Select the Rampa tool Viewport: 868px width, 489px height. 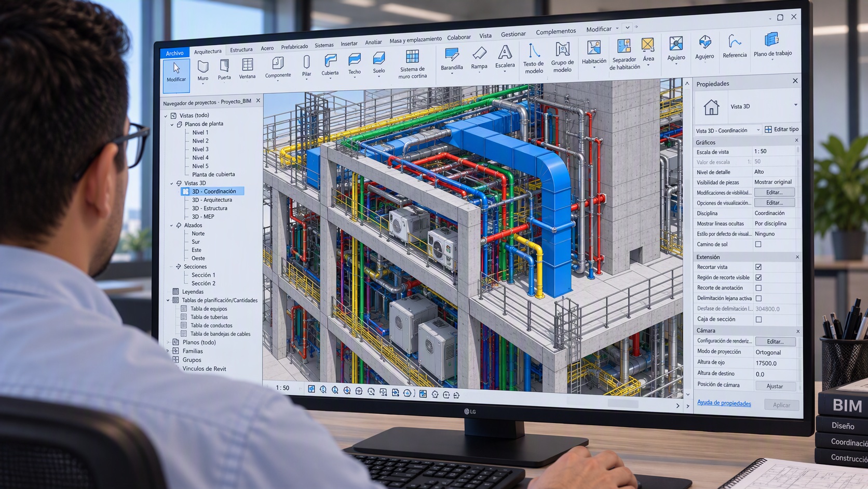479,58
